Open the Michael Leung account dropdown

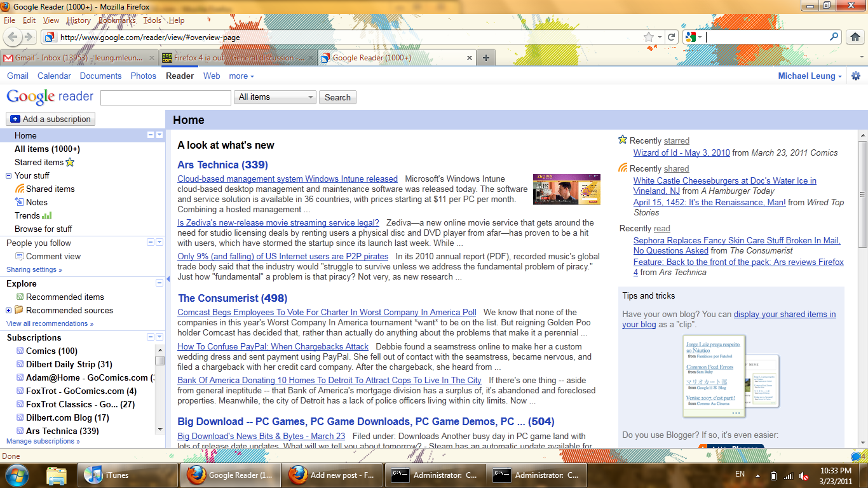810,76
